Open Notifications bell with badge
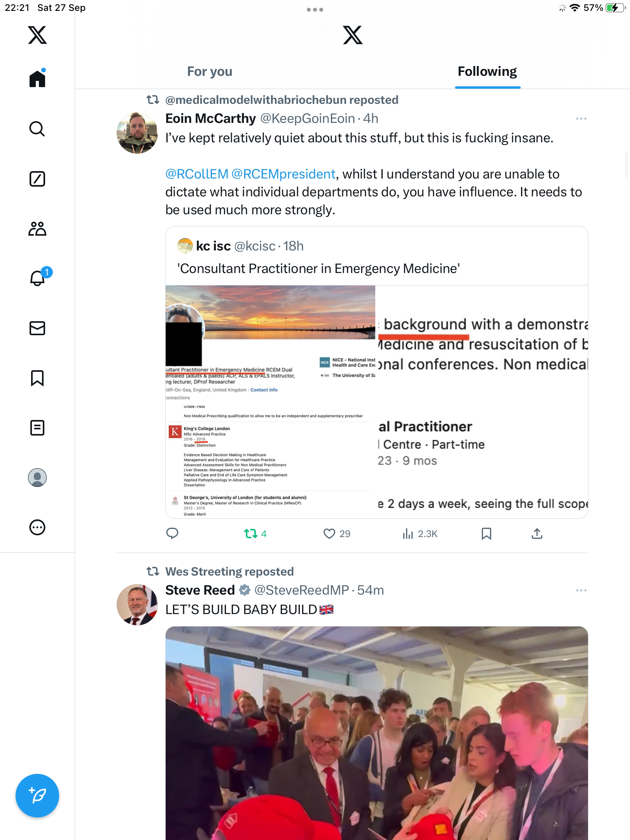The image size is (630, 840). 38,278
